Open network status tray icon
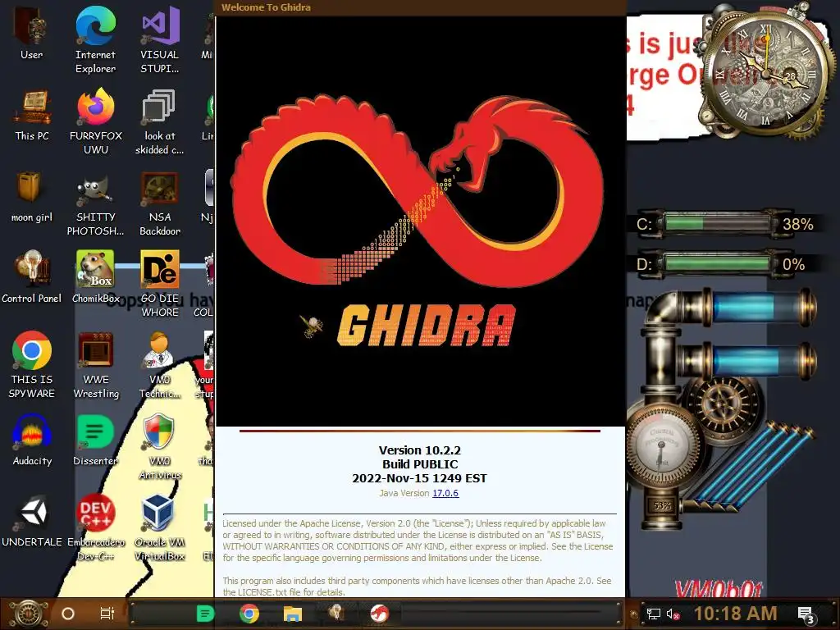The image size is (840, 630). (x=653, y=614)
